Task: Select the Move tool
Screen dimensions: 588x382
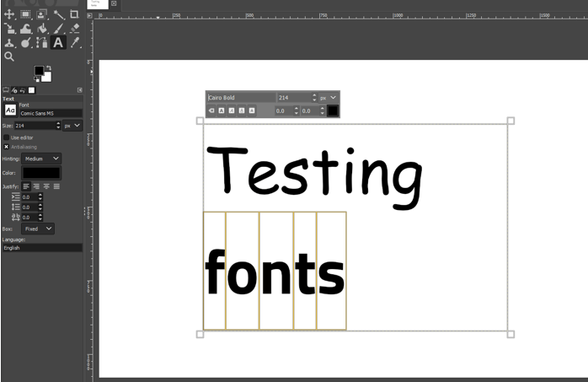Action: tap(9, 13)
